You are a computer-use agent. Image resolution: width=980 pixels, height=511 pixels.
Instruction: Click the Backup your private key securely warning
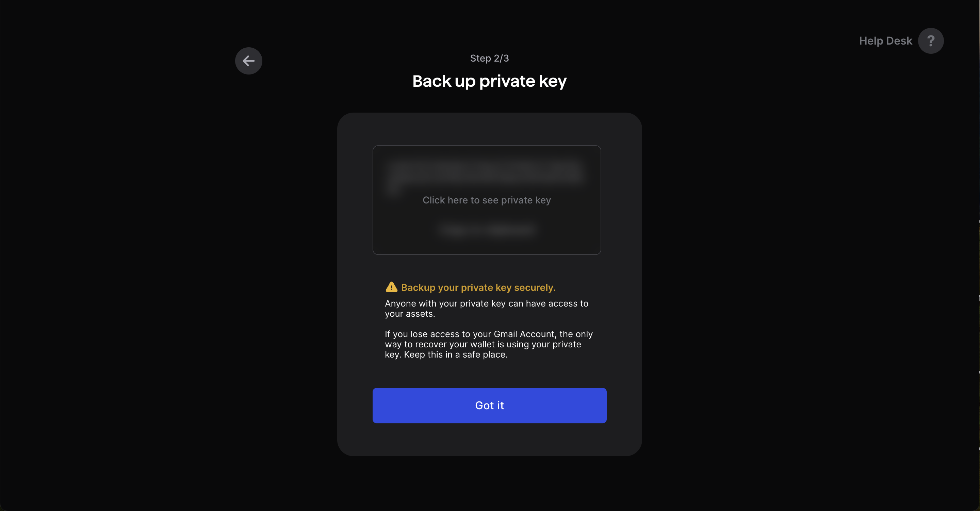pyautogui.click(x=478, y=288)
